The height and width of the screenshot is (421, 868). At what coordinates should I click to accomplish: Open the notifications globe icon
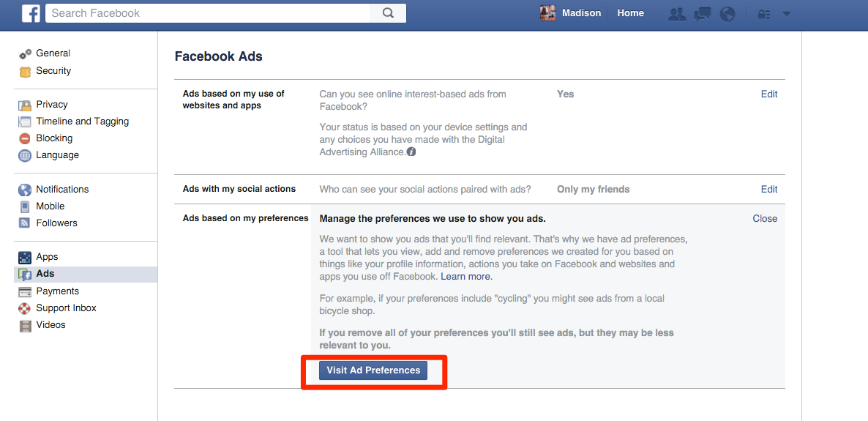click(x=727, y=14)
